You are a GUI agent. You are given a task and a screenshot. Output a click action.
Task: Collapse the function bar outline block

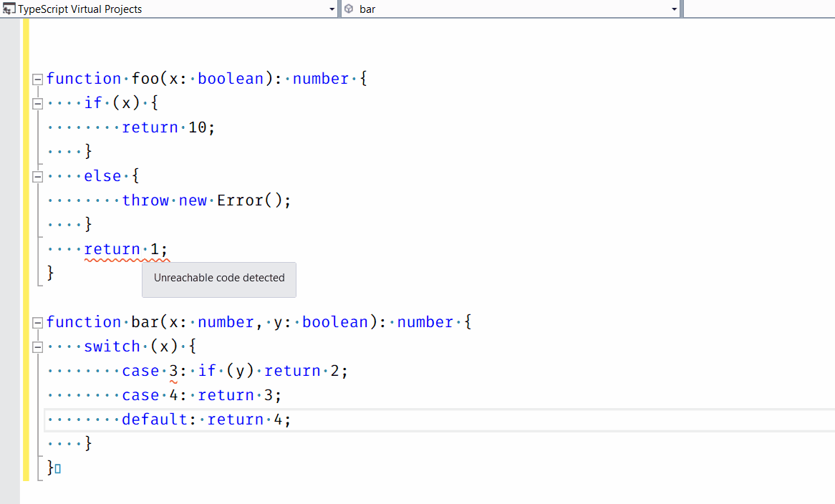(x=38, y=323)
